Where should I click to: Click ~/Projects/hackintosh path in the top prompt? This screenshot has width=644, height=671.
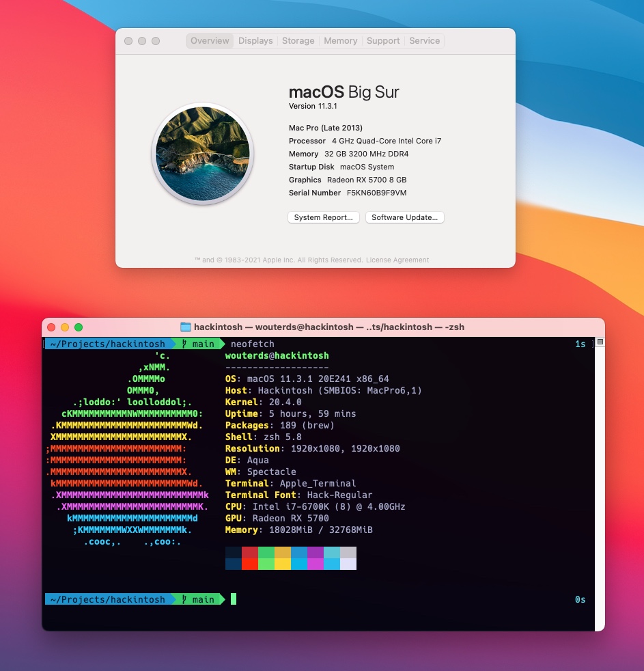107,344
